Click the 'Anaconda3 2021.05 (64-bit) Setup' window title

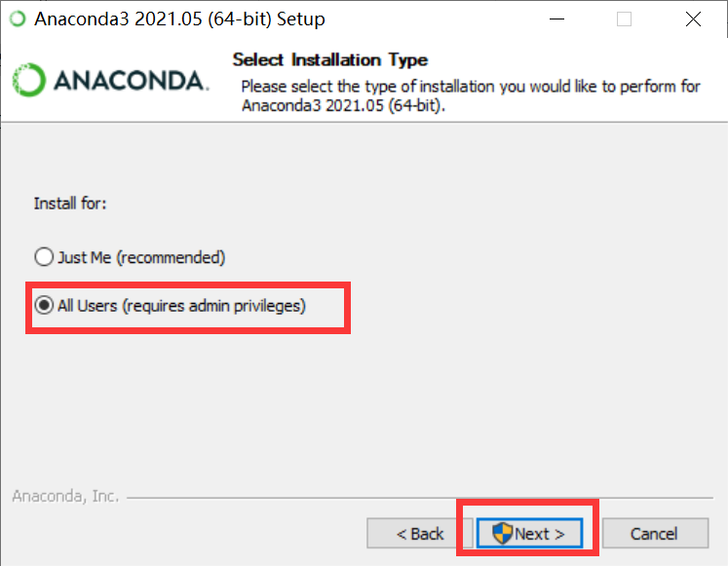coord(179,19)
